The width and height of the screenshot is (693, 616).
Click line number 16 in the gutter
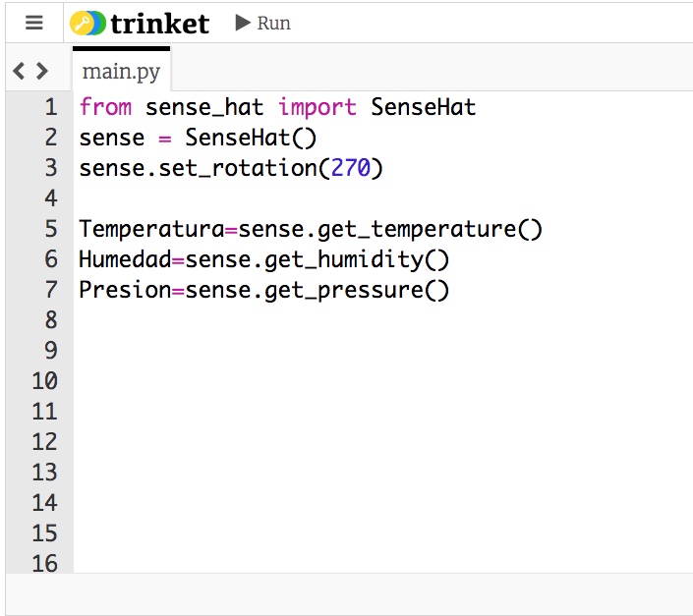tap(45, 563)
